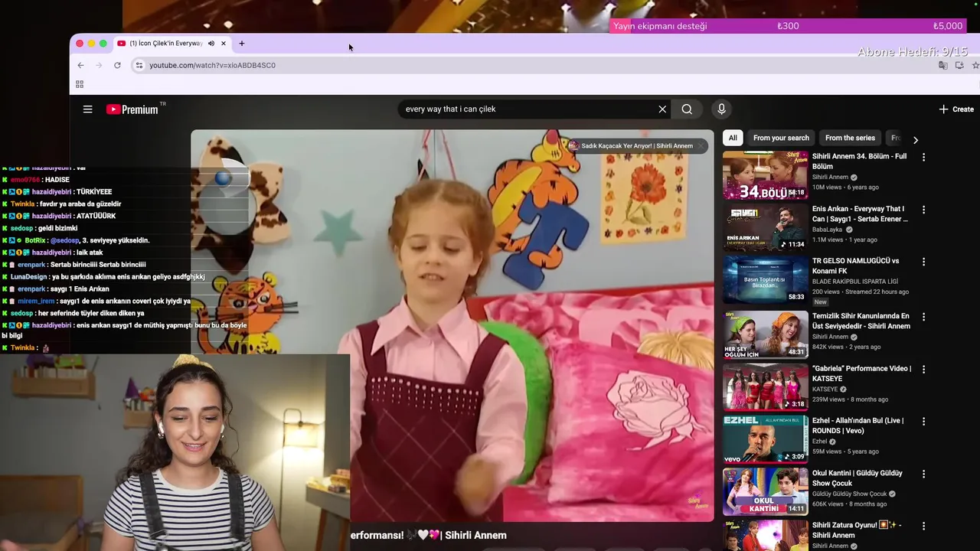The width and height of the screenshot is (980, 551).
Task: Open BabaLayka channel name
Action: pos(827,230)
